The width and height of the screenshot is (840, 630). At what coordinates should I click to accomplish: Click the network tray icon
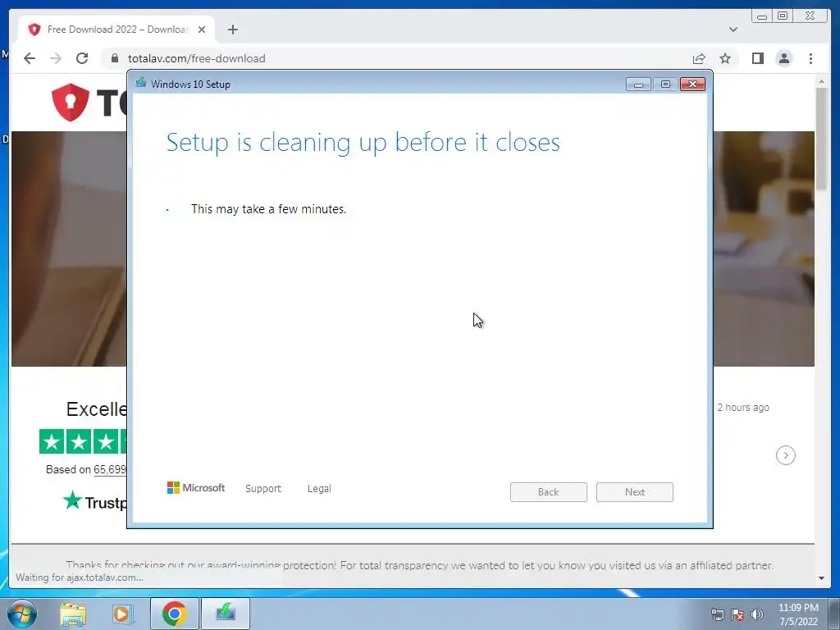point(717,614)
